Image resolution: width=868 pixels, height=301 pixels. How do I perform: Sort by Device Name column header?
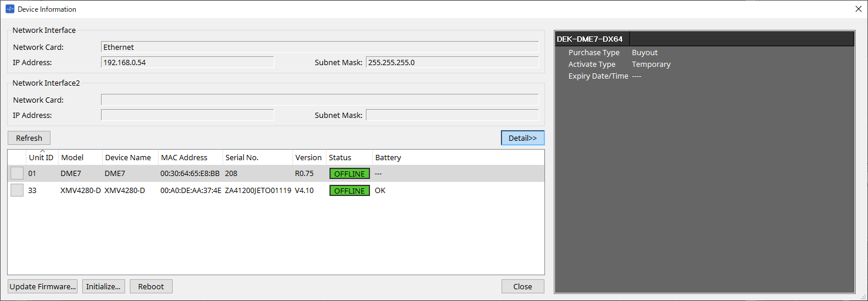pyautogui.click(x=130, y=157)
